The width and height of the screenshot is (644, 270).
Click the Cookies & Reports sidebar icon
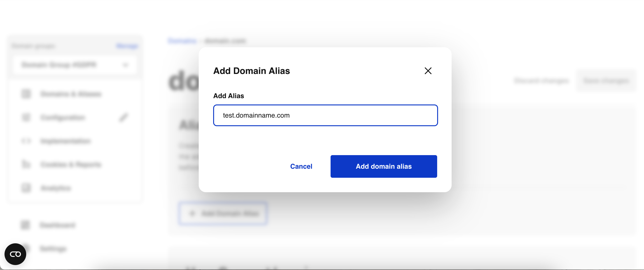click(26, 164)
